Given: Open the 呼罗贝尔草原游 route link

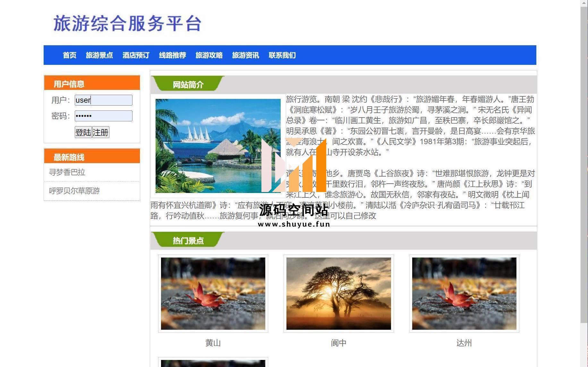Looking at the screenshot, I should pos(74,191).
